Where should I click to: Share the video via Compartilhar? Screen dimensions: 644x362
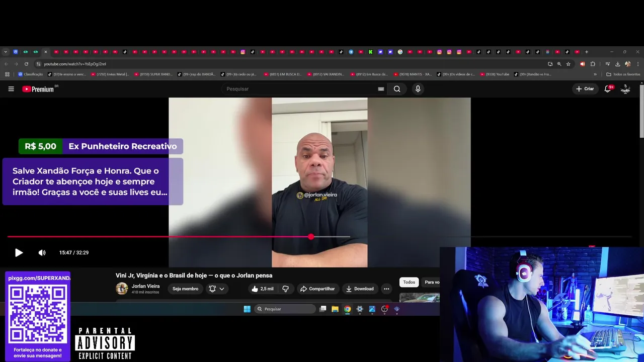pyautogui.click(x=317, y=289)
